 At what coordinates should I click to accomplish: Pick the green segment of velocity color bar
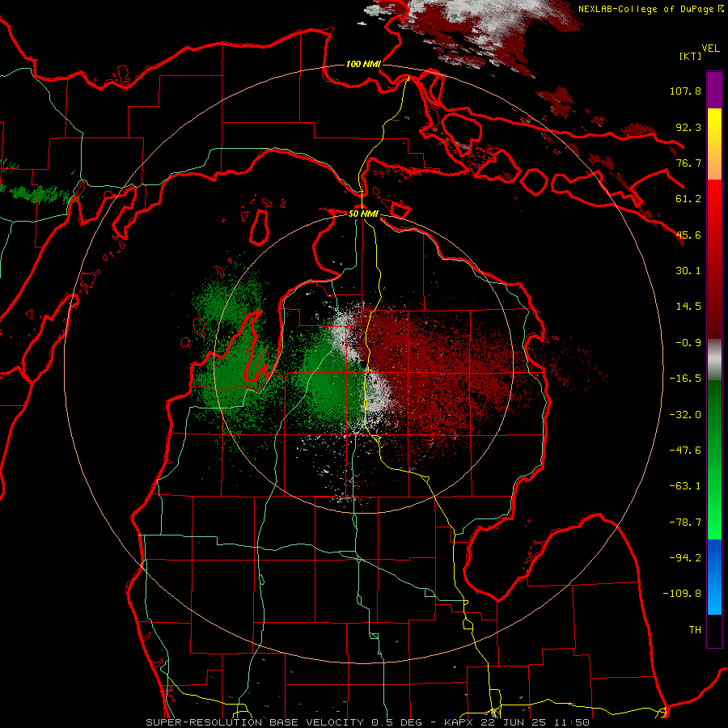(714, 459)
